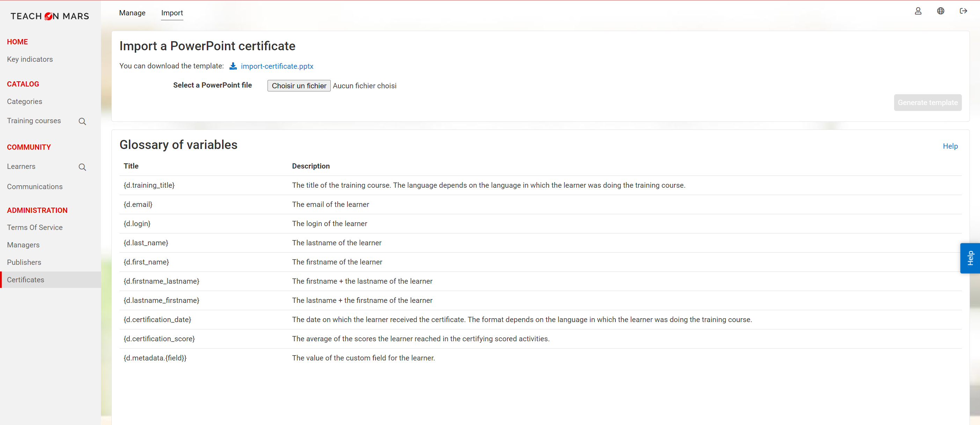Viewport: 980px width, 425px height.
Task: Click the Teach on Mars logo
Action: [50, 16]
